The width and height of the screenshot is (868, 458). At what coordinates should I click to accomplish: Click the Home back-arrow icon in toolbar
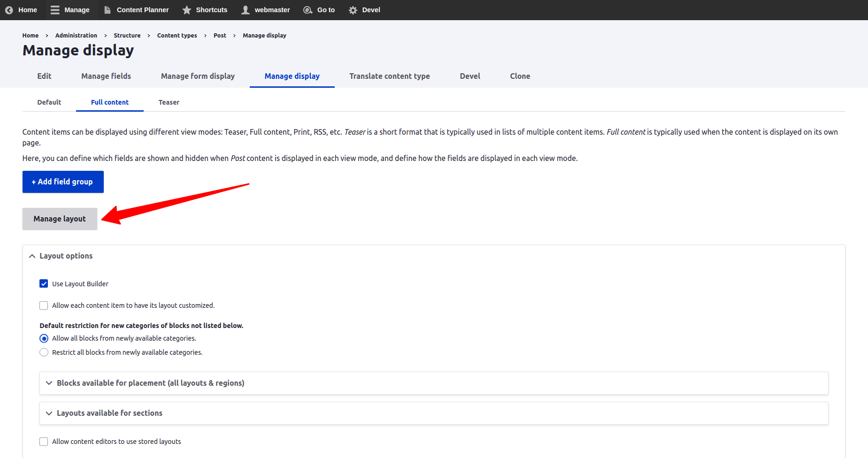tap(9, 10)
